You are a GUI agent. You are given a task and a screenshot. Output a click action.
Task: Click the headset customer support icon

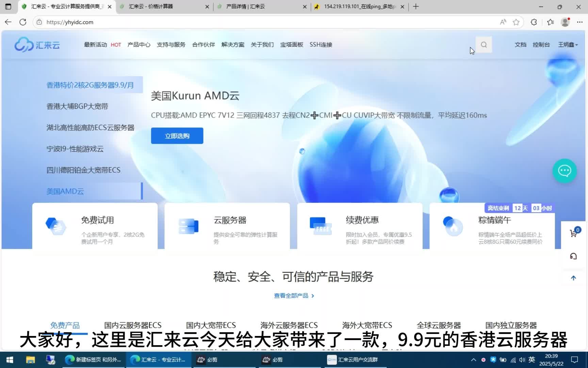click(573, 256)
